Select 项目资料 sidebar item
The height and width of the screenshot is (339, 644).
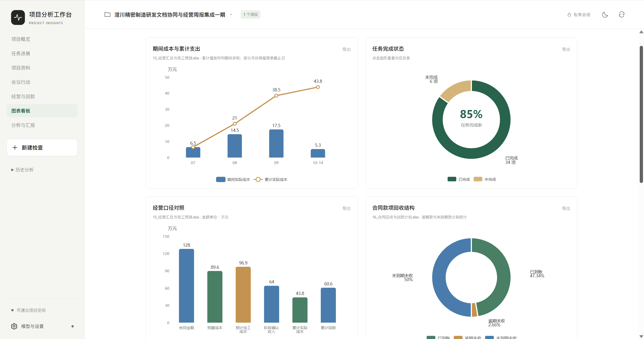(x=42, y=68)
